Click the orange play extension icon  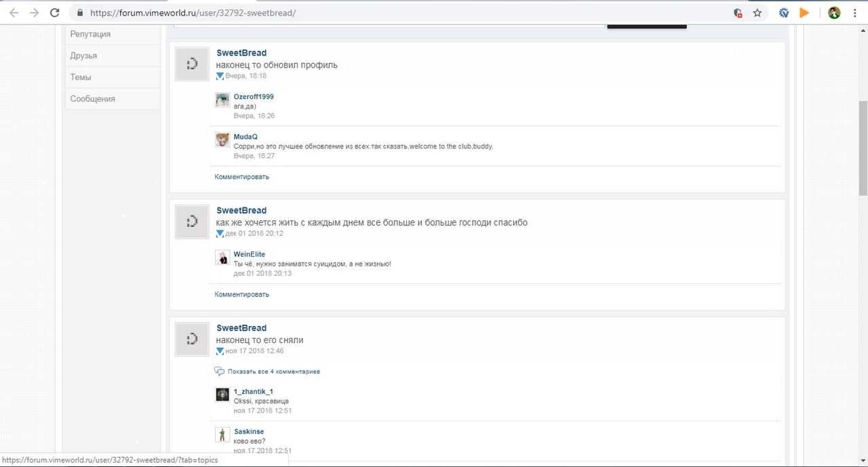pyautogui.click(x=804, y=13)
